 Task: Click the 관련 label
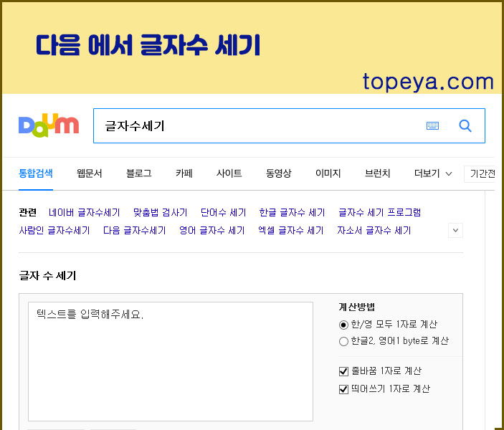(28, 212)
